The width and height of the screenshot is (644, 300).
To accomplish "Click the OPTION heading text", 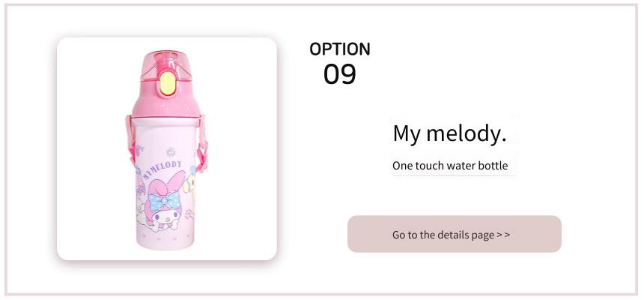I will coord(340,49).
